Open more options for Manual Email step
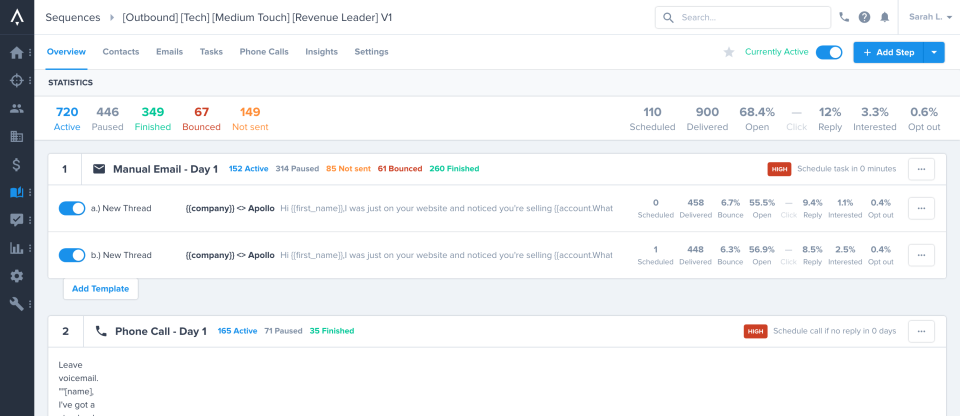The width and height of the screenshot is (960, 416). (921, 169)
